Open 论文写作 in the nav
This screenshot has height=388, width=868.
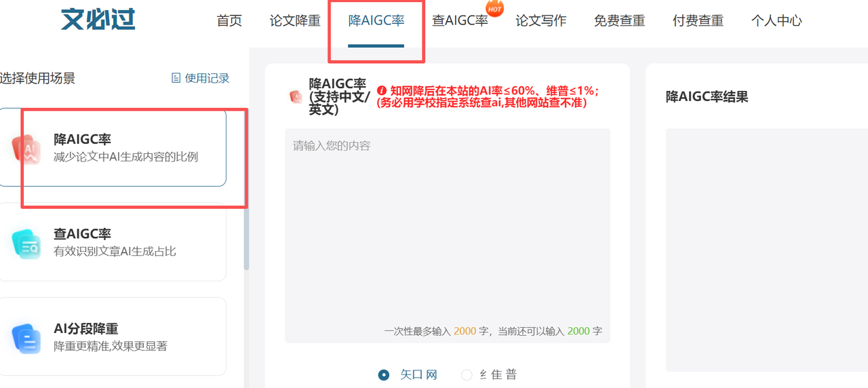coord(540,21)
